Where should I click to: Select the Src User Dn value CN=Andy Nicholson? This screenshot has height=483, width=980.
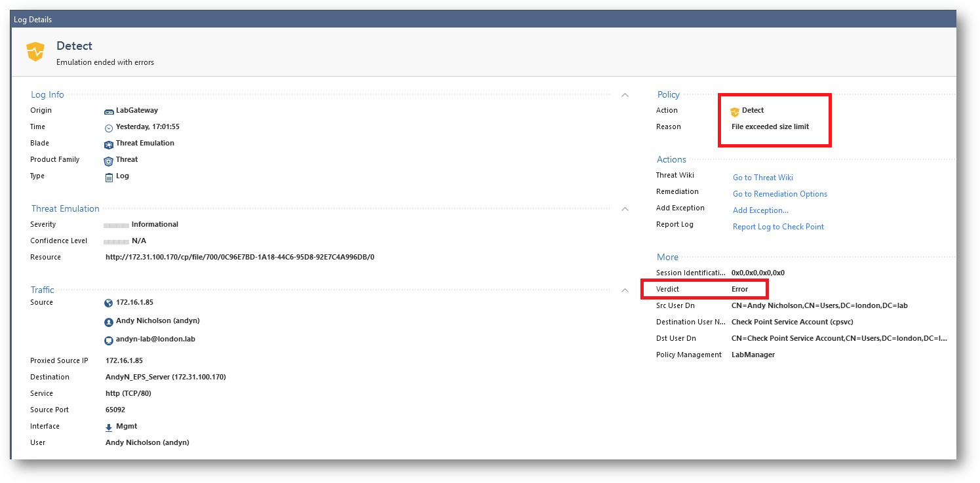[x=819, y=305]
